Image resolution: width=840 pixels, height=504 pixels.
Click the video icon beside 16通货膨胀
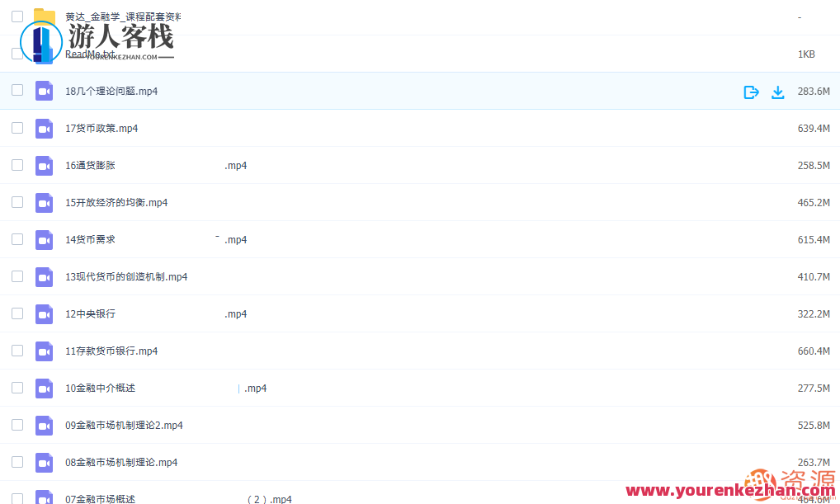pos(45,166)
